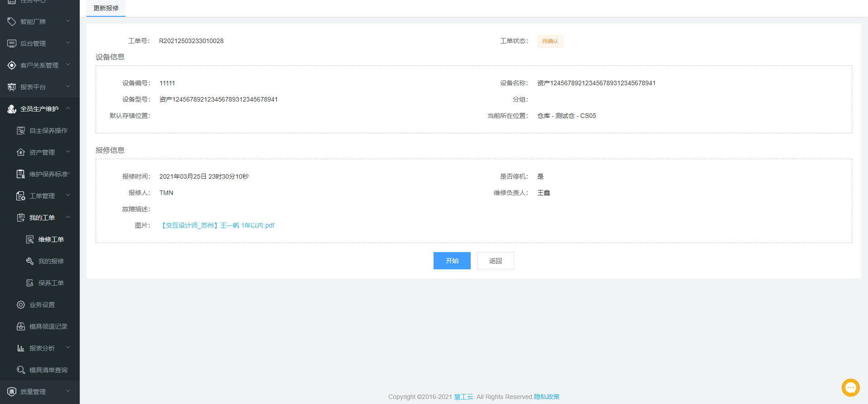Click the 我的报修 wrench icon
Viewport: 868px width, 404px height.
tap(30, 261)
